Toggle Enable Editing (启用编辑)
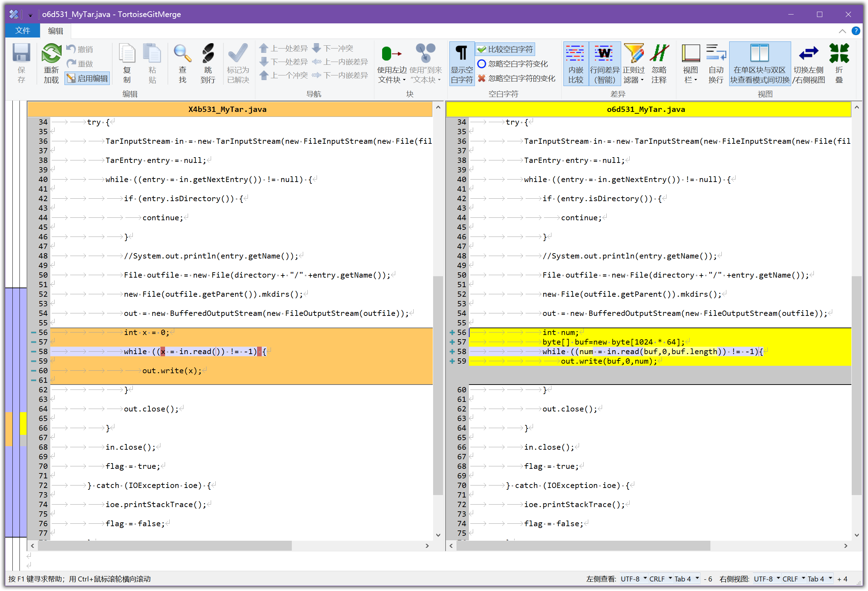This screenshot has width=868, height=591. coord(87,78)
